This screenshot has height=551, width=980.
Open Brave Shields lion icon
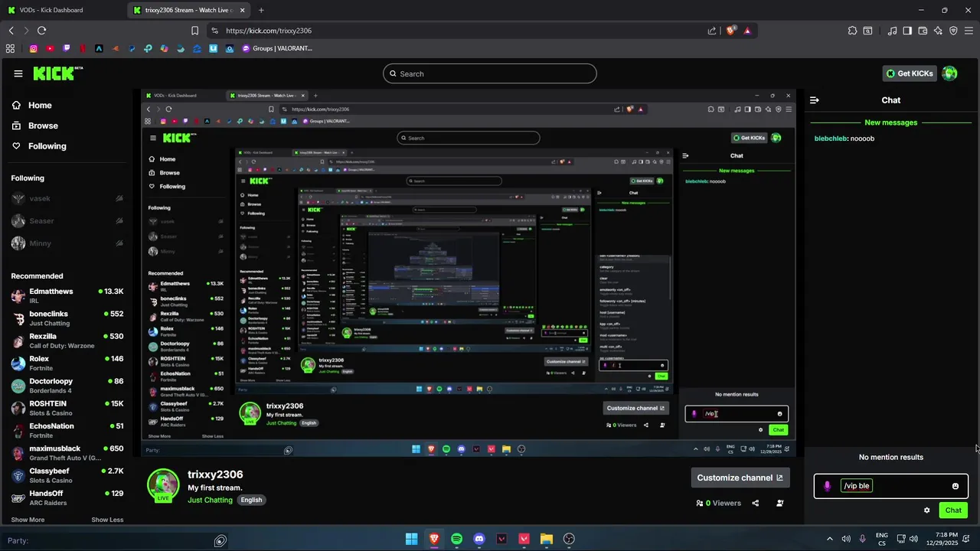(x=730, y=31)
